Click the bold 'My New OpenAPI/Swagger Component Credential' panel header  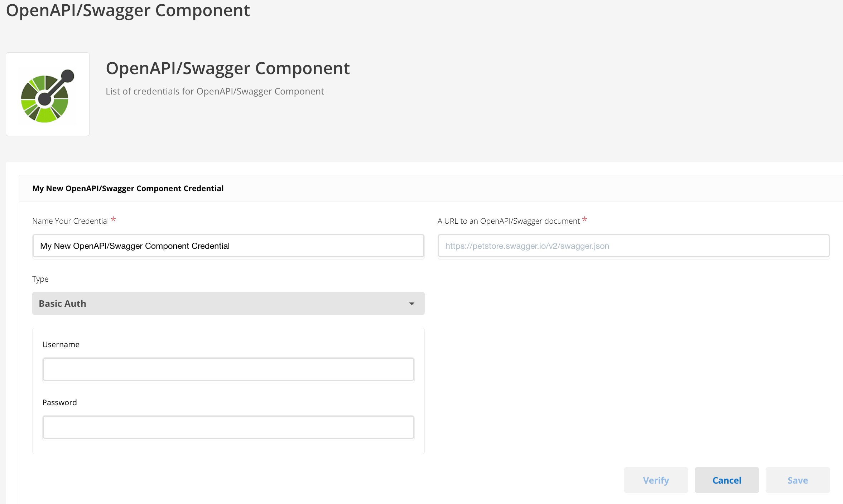tap(128, 188)
